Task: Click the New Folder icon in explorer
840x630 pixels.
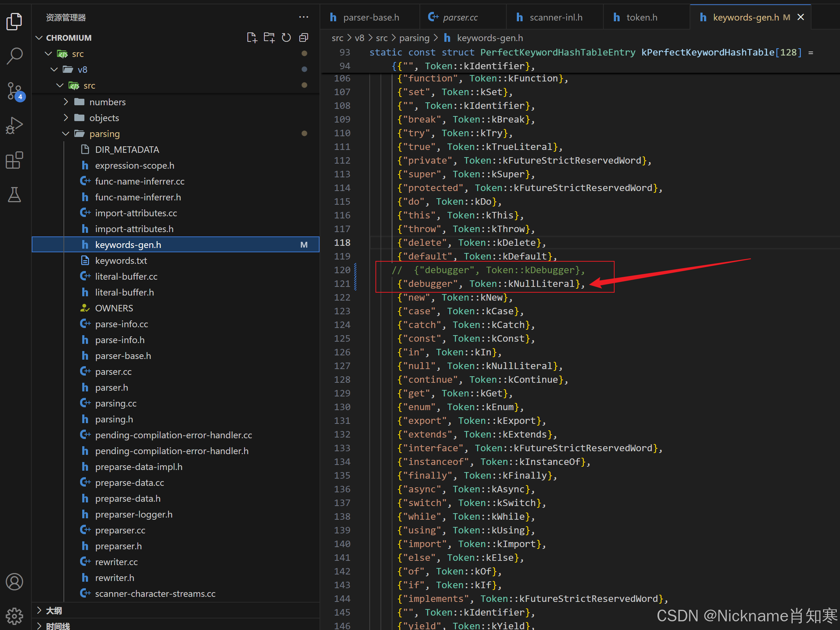Action: [x=269, y=37]
